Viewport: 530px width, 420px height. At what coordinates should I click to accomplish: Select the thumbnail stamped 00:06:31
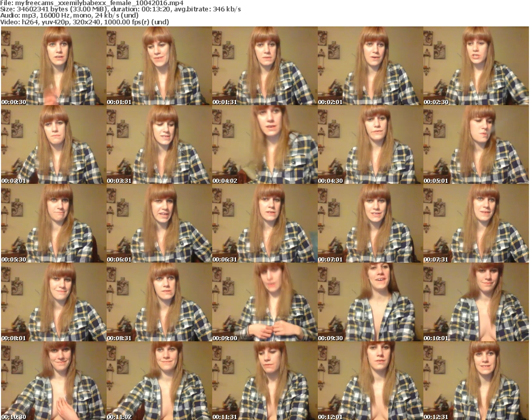pyautogui.click(x=264, y=224)
